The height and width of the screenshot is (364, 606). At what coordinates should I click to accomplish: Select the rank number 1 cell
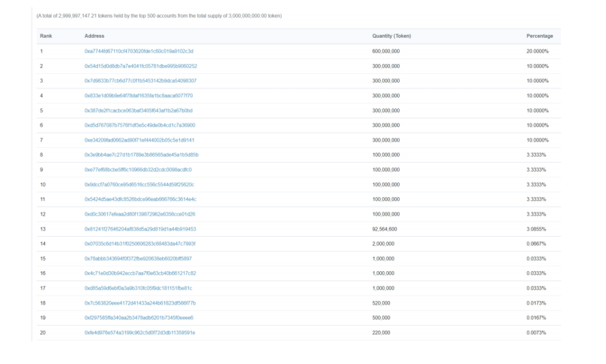pyautogui.click(x=41, y=51)
